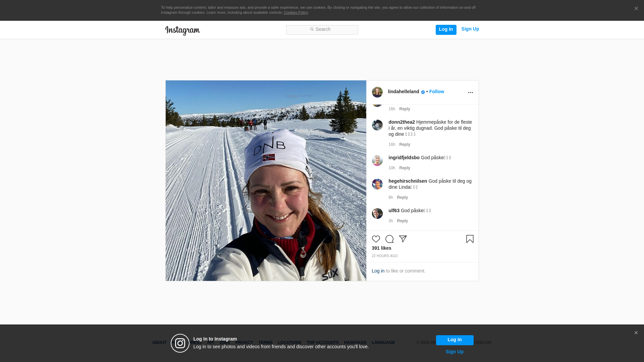The height and width of the screenshot is (362, 644).
Task: Open lindahelleland's profile avatar
Action: (377, 92)
